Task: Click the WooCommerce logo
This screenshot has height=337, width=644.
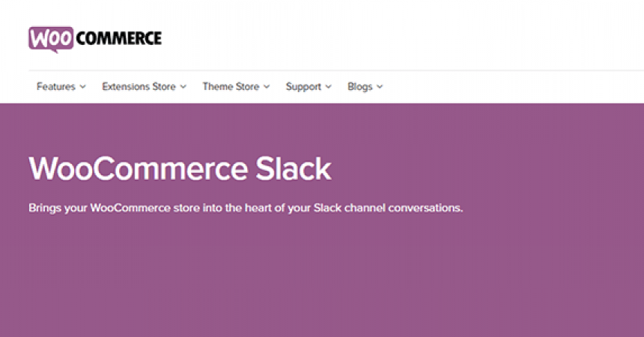Action: 95,40
